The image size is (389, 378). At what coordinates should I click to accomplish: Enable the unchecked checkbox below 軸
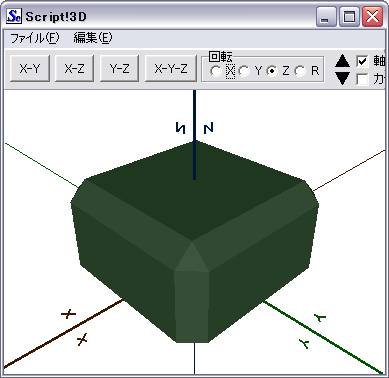pos(362,79)
